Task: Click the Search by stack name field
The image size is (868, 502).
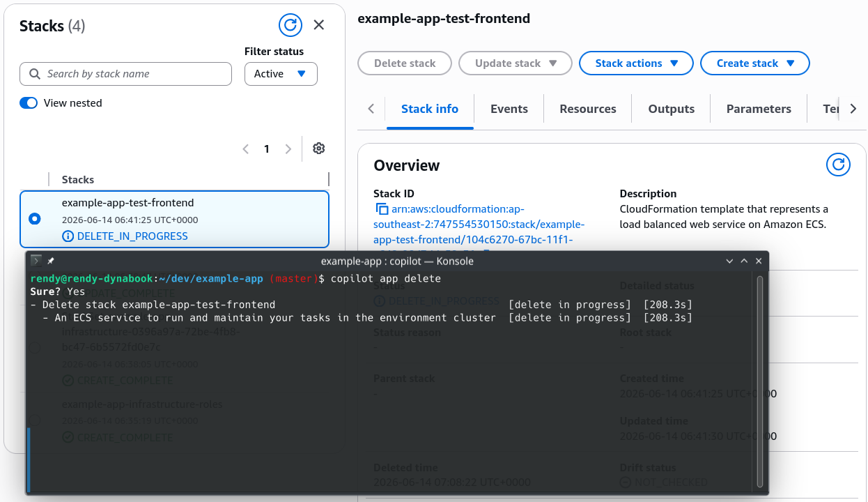Action: pyautogui.click(x=125, y=74)
